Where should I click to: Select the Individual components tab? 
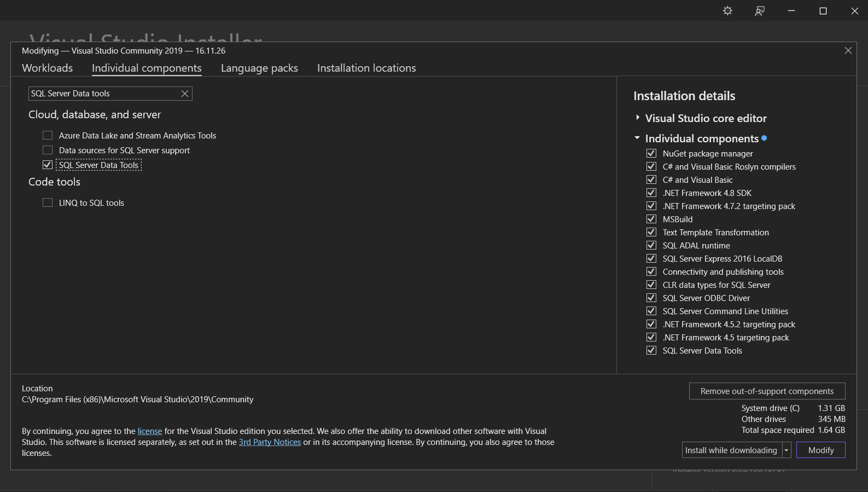click(147, 68)
